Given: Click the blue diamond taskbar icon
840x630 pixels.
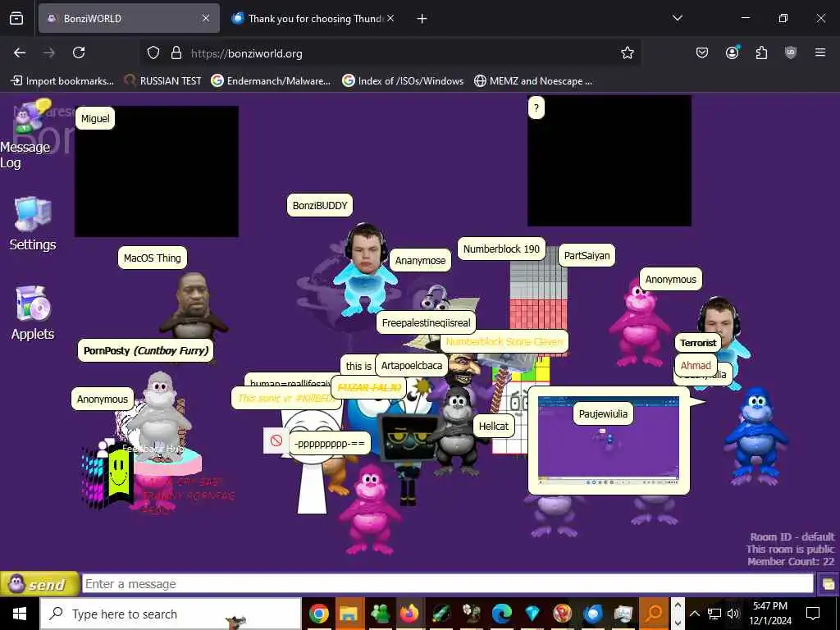Looking at the screenshot, I should point(532,614).
